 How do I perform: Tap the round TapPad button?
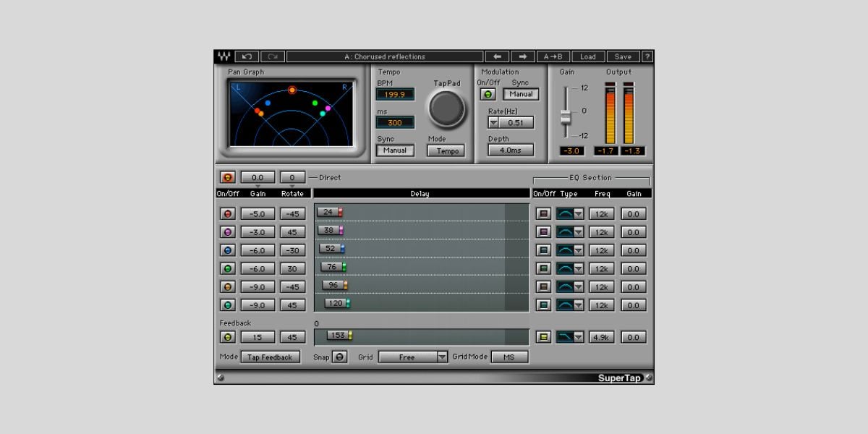pos(446,108)
